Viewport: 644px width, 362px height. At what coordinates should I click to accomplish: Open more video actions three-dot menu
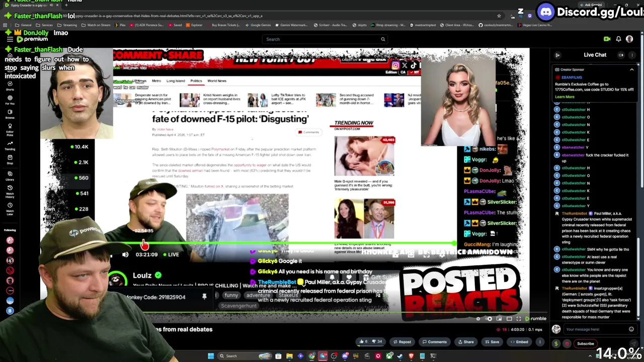pos(540,342)
